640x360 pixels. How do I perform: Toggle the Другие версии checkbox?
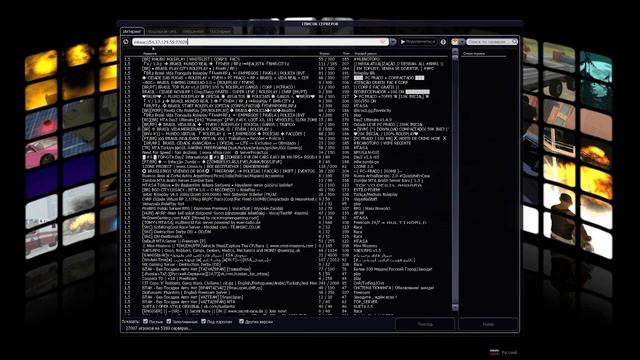tap(241, 322)
